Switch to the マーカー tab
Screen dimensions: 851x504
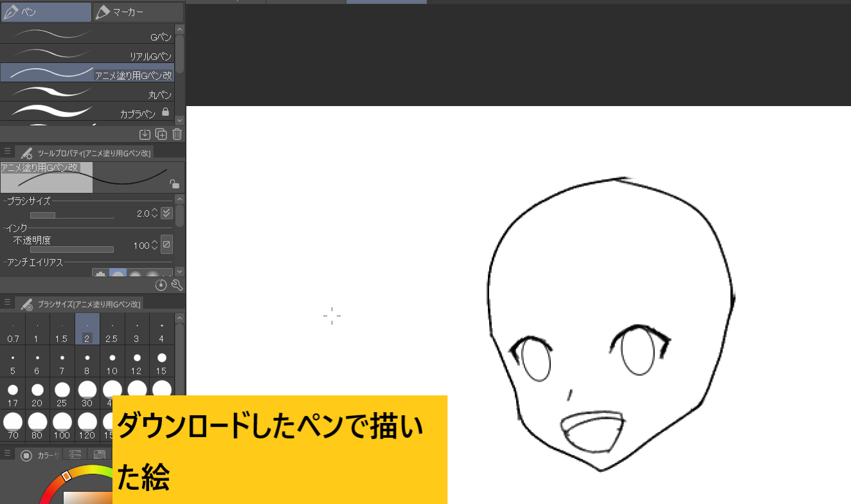[137, 11]
